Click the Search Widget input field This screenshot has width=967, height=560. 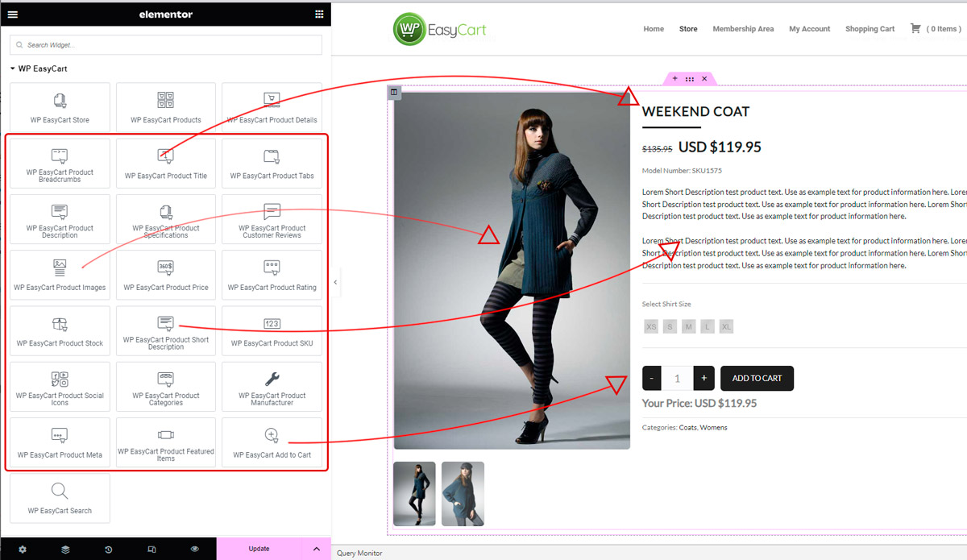point(166,45)
